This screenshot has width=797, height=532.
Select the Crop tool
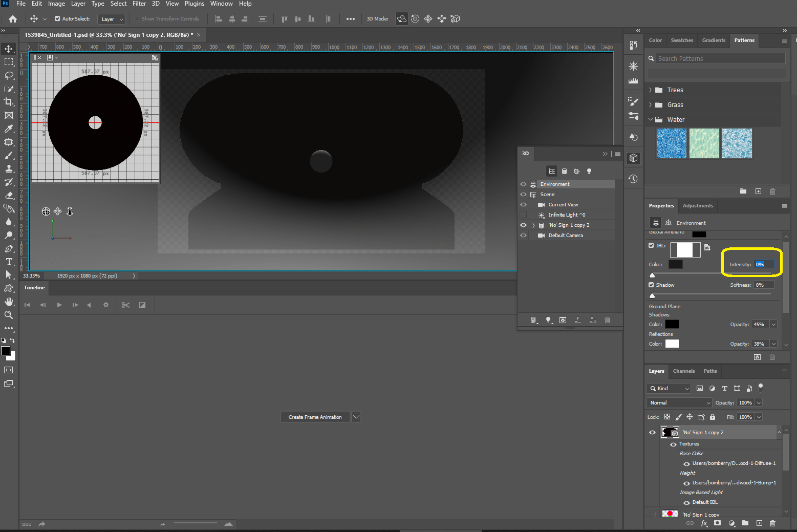click(x=8, y=101)
